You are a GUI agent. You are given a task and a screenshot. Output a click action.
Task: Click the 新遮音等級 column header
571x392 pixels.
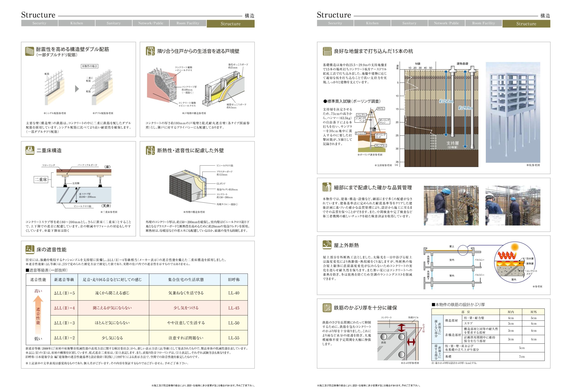pyautogui.click(x=64, y=279)
